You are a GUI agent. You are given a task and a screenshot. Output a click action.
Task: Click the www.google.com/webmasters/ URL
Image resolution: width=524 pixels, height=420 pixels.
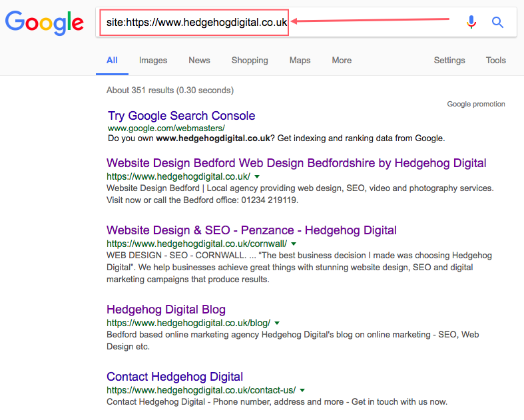tap(166, 128)
